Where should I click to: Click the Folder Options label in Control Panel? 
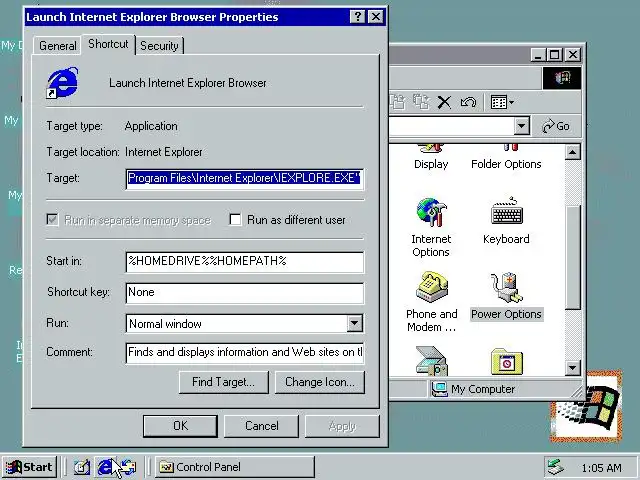[506, 164]
